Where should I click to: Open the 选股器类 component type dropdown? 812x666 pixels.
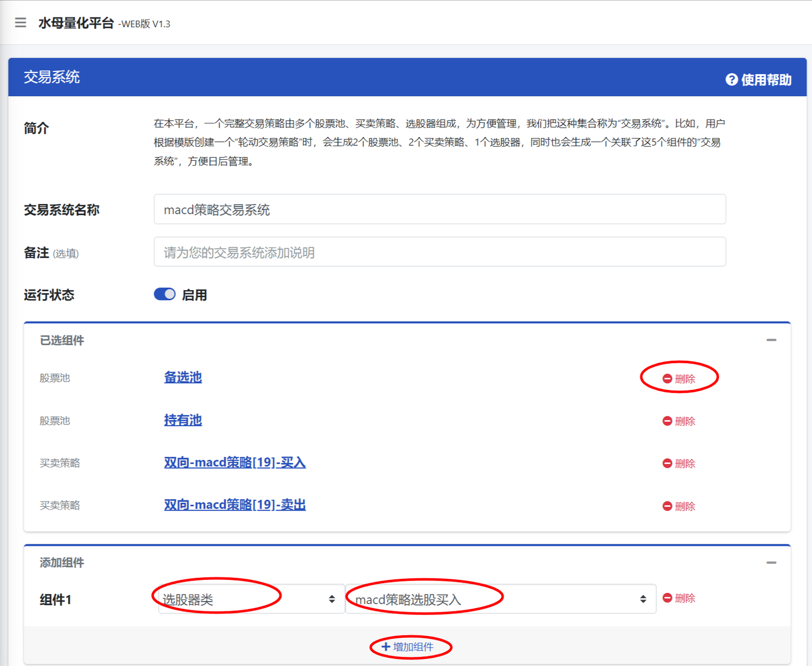pyautogui.click(x=251, y=599)
